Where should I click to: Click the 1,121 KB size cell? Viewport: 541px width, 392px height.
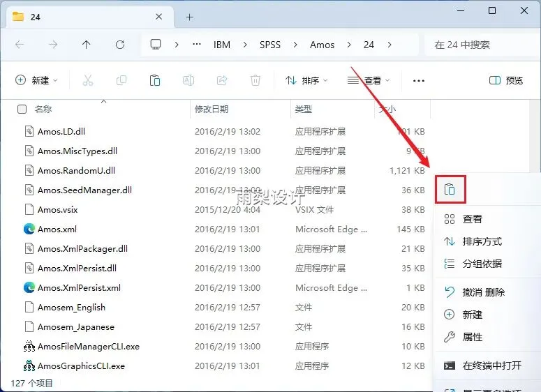tap(407, 171)
